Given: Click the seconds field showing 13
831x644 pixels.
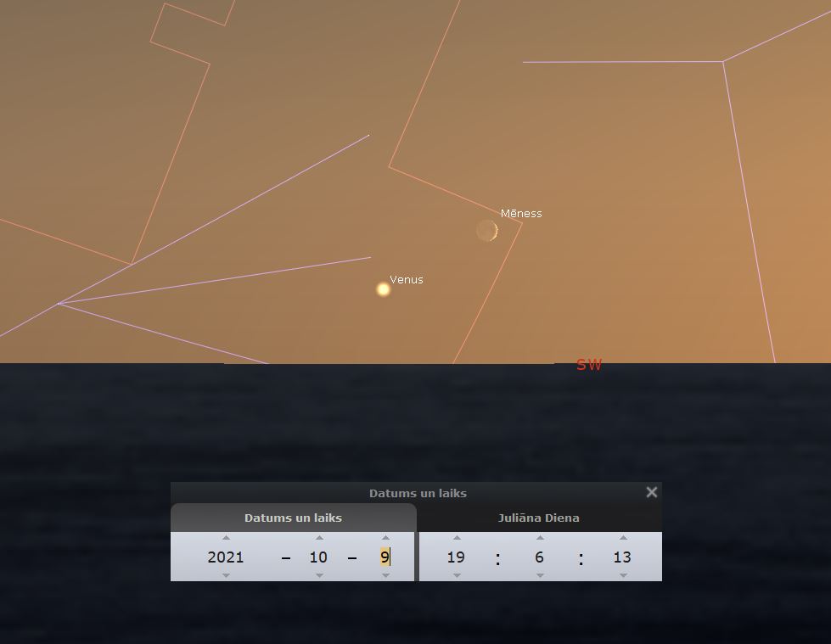Looking at the screenshot, I should coord(622,557).
